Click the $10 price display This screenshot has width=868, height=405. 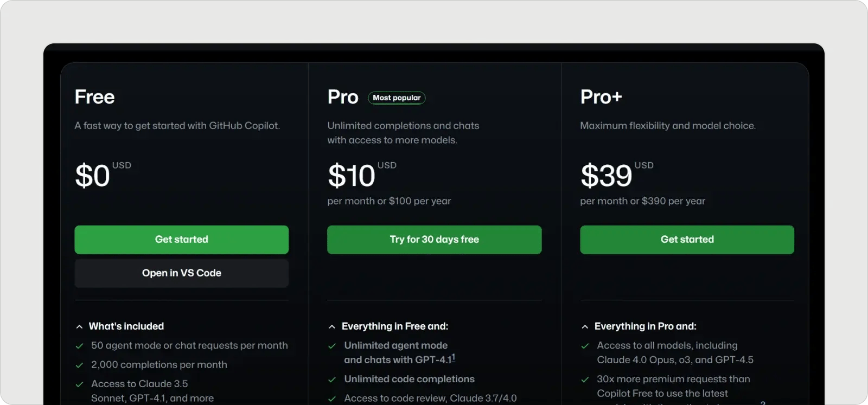[x=350, y=176]
